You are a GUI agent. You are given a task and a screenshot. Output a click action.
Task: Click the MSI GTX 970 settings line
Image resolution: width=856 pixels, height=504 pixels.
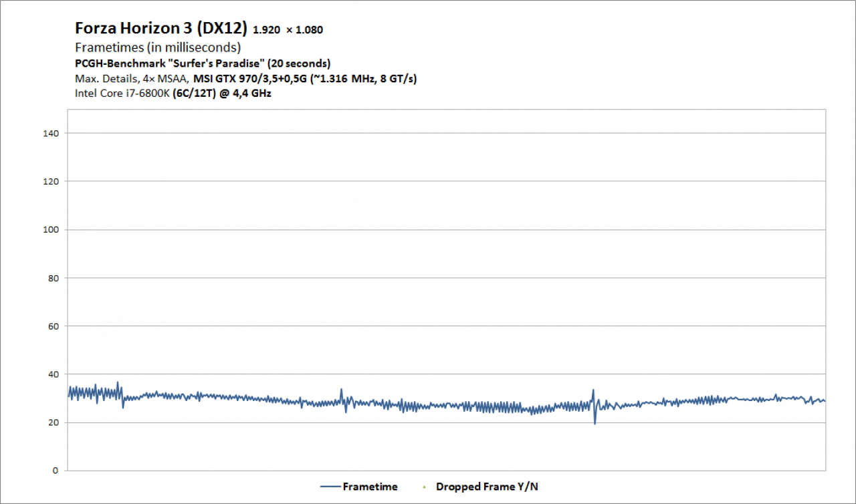246,79
